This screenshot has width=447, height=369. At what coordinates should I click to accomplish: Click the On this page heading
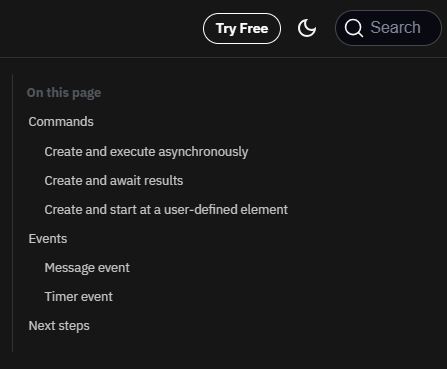point(64,93)
